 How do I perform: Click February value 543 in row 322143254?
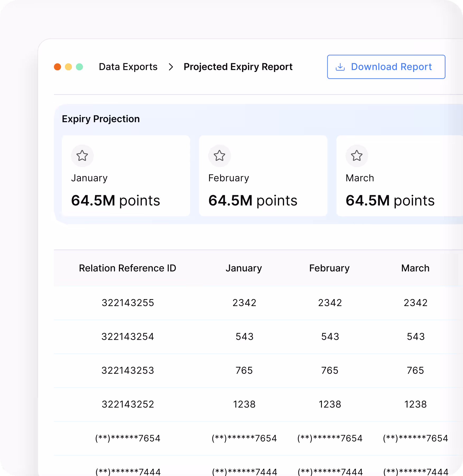point(330,337)
